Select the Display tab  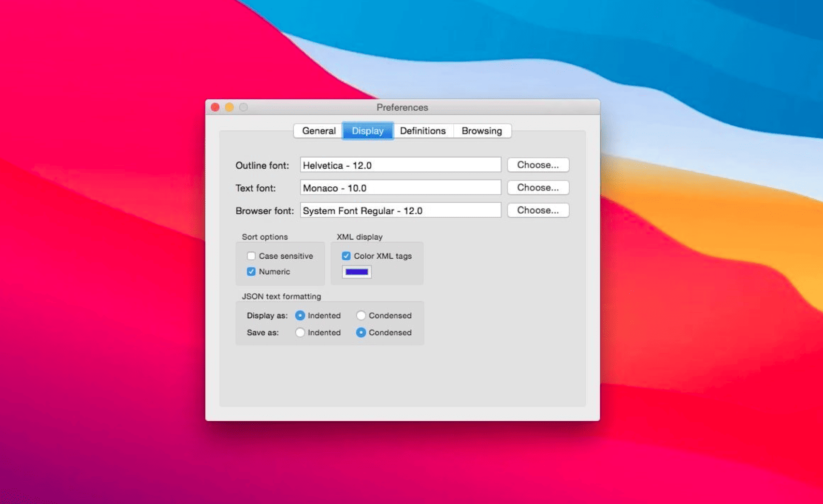coord(368,131)
